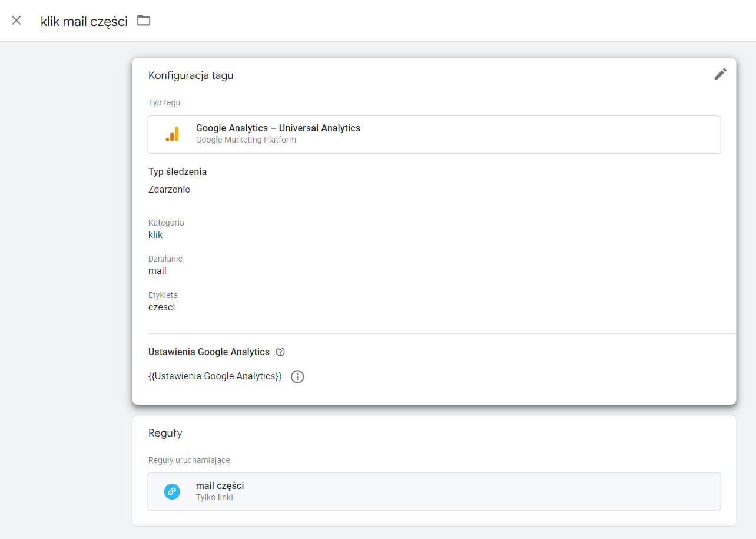Click the 'Tylko linki' trigger subtitle

click(214, 497)
